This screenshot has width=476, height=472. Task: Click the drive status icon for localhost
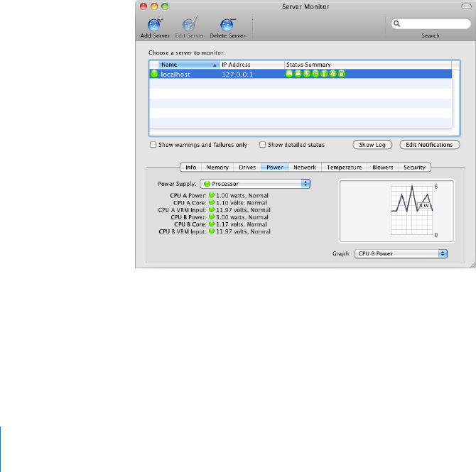pos(298,74)
